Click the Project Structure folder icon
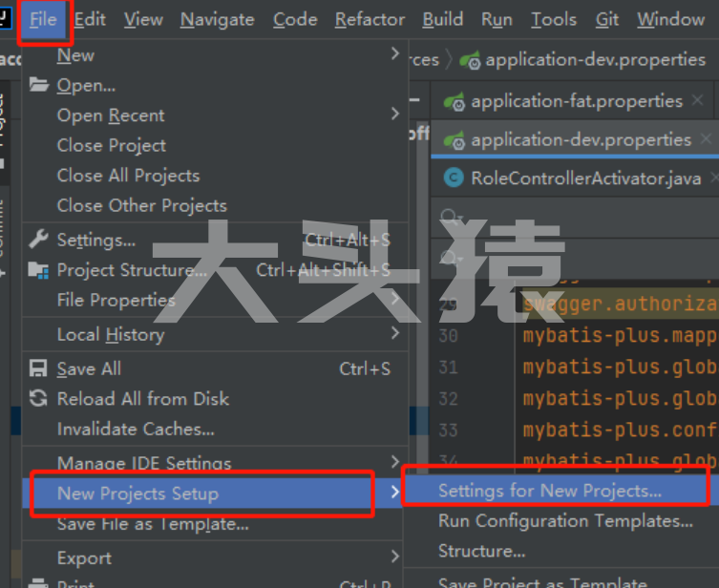This screenshot has width=719, height=588. [38, 270]
